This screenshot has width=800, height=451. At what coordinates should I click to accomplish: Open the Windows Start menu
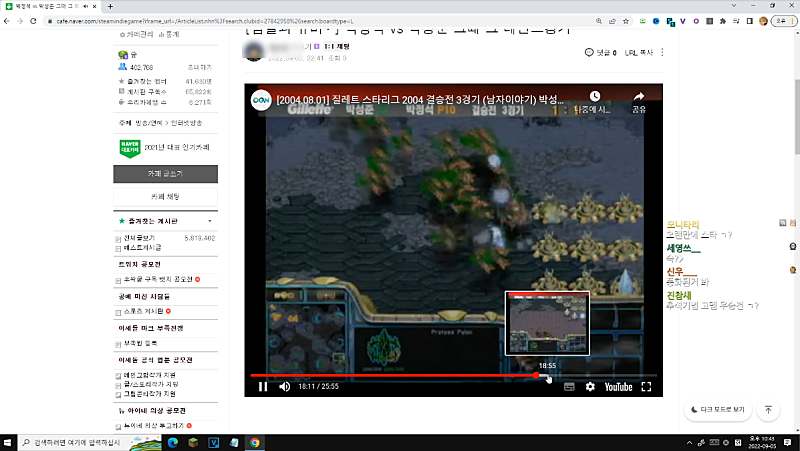pyautogui.click(x=7, y=442)
